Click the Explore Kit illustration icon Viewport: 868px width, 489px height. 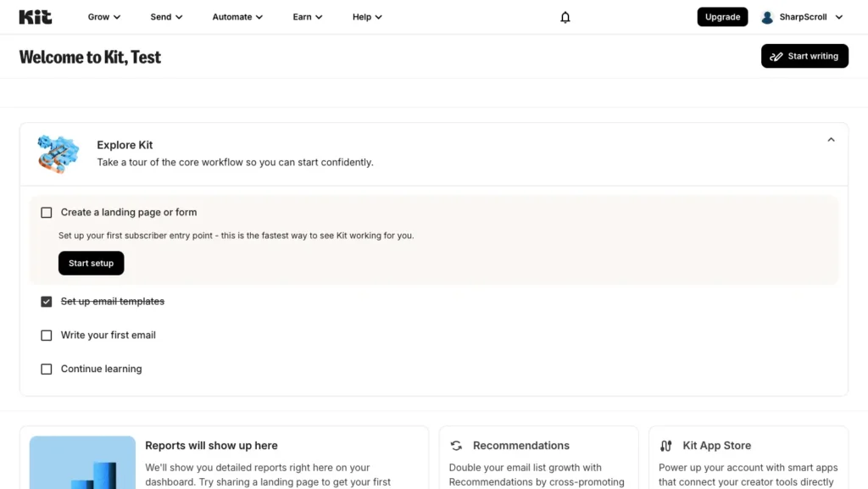coord(58,153)
